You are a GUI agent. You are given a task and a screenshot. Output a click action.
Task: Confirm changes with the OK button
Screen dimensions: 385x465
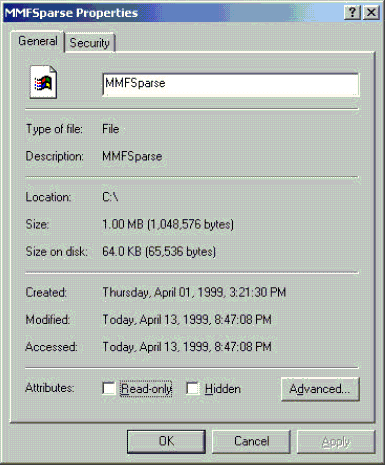166,441
